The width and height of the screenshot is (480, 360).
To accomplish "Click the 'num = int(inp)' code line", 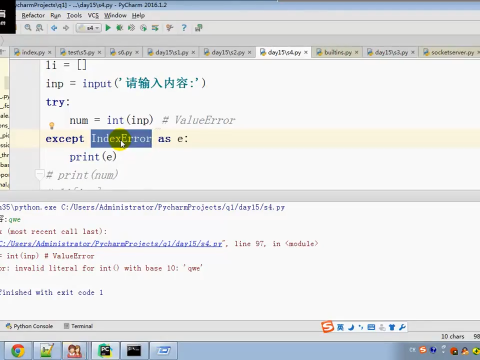I will [111, 120].
